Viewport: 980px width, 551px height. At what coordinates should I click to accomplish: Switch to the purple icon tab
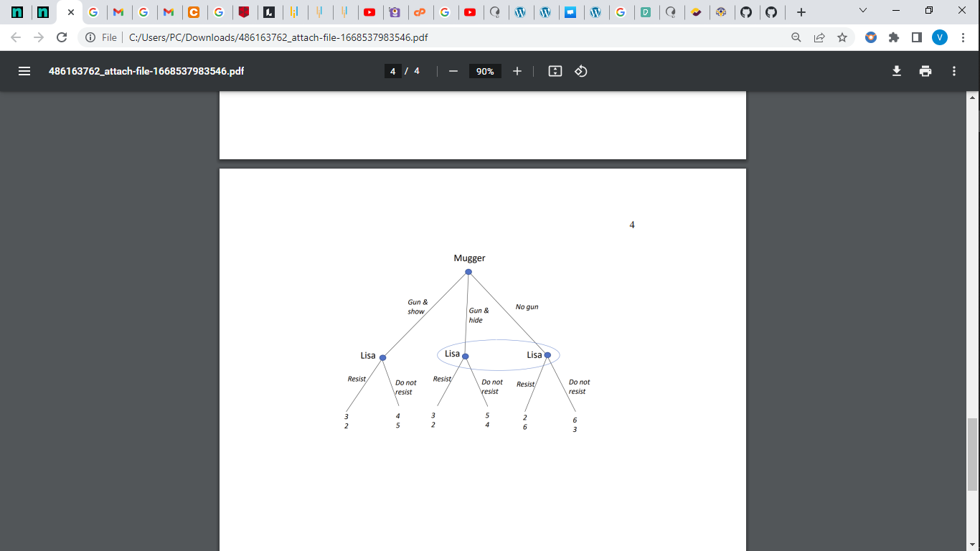[395, 12]
